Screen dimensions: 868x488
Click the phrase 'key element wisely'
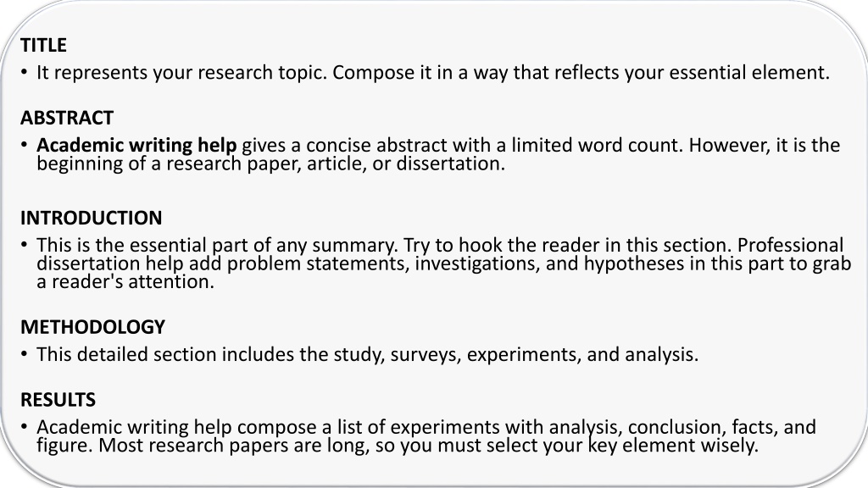click(670, 446)
